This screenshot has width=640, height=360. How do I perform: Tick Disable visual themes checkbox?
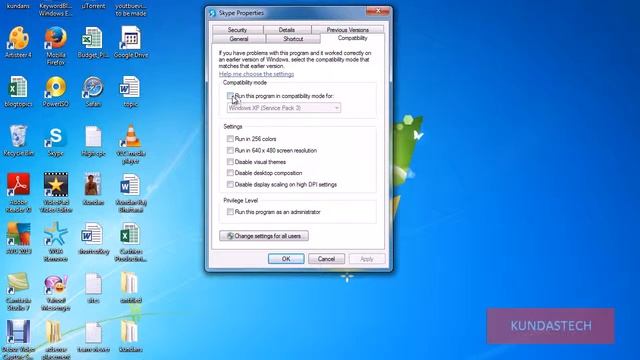(230, 162)
